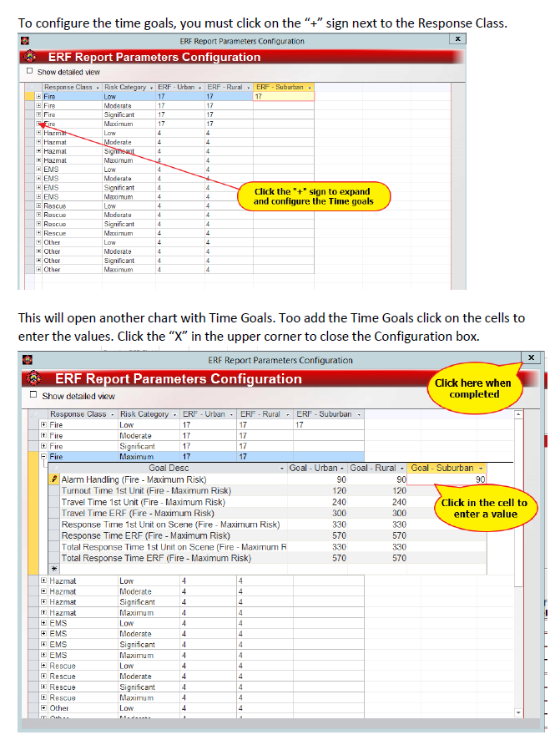Select 'Total Response Time ERF (Fire - Maximum Risk)'

point(156,558)
